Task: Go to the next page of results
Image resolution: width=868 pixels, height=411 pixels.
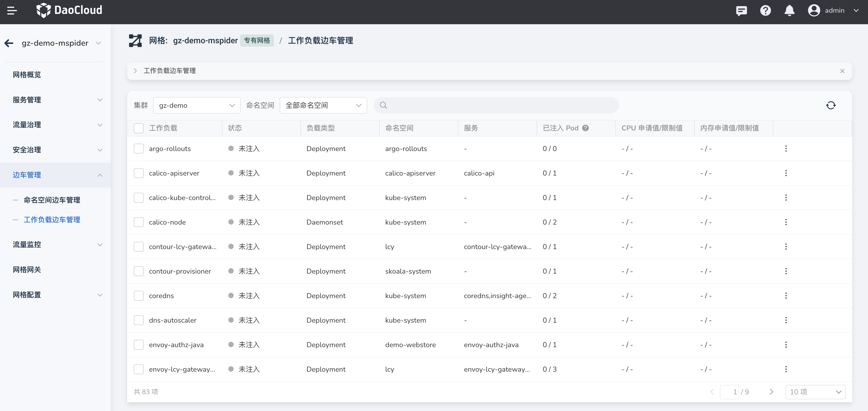Action: pos(771,392)
